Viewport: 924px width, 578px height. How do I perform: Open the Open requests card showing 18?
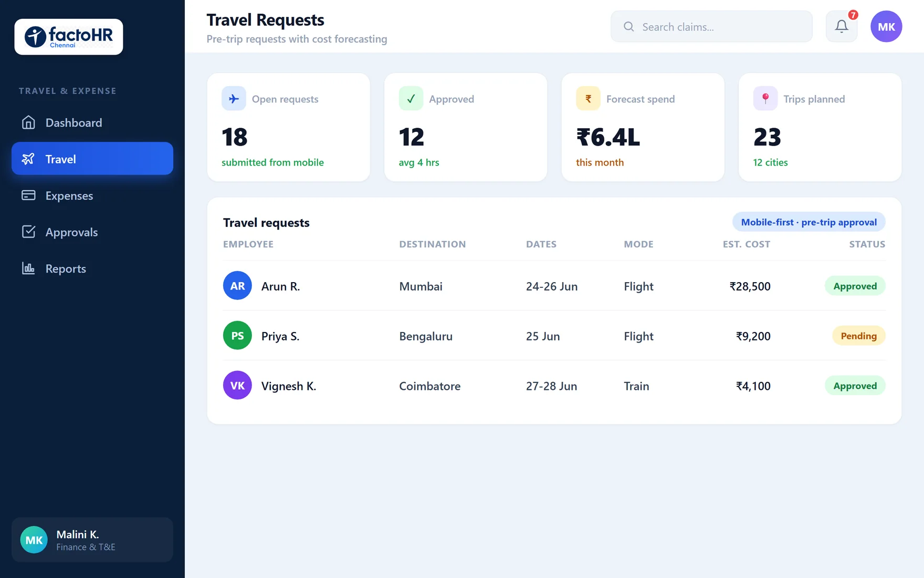click(x=289, y=127)
